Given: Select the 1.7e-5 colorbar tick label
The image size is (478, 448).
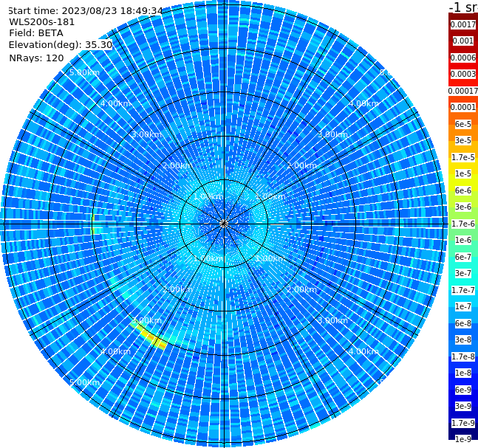Looking at the screenshot, I should 463,157.
